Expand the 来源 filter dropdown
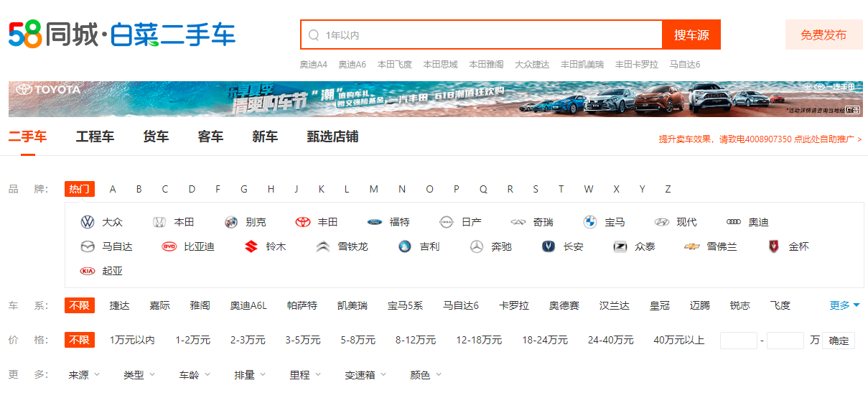 tap(84, 375)
